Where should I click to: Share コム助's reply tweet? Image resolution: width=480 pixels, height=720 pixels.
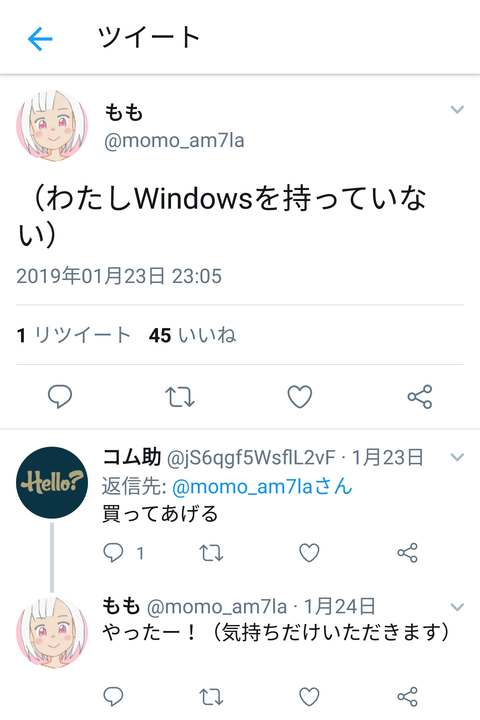407,553
